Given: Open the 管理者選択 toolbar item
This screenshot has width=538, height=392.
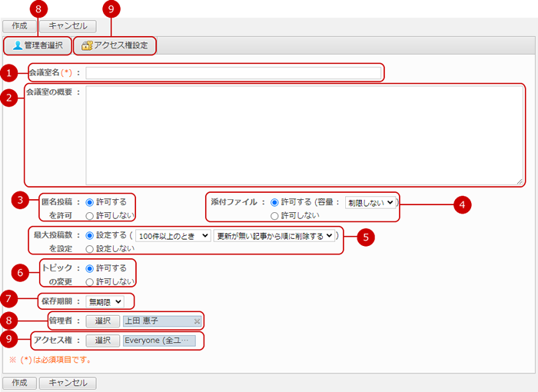Looking at the screenshot, I should coord(38,45).
